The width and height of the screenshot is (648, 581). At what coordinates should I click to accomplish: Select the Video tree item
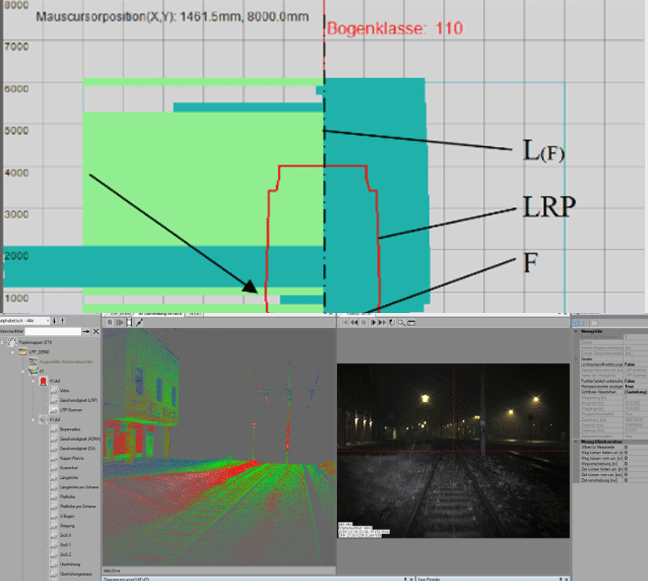[x=66, y=391]
